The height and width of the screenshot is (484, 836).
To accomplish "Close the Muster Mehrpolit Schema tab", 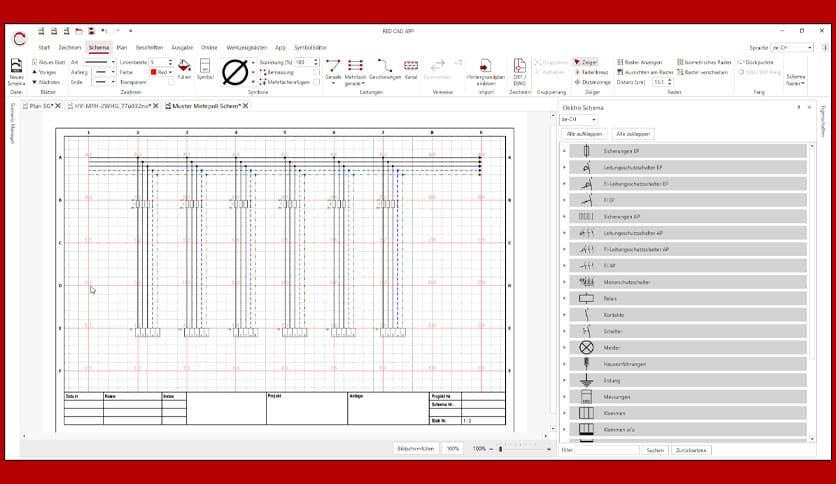I will pos(245,106).
